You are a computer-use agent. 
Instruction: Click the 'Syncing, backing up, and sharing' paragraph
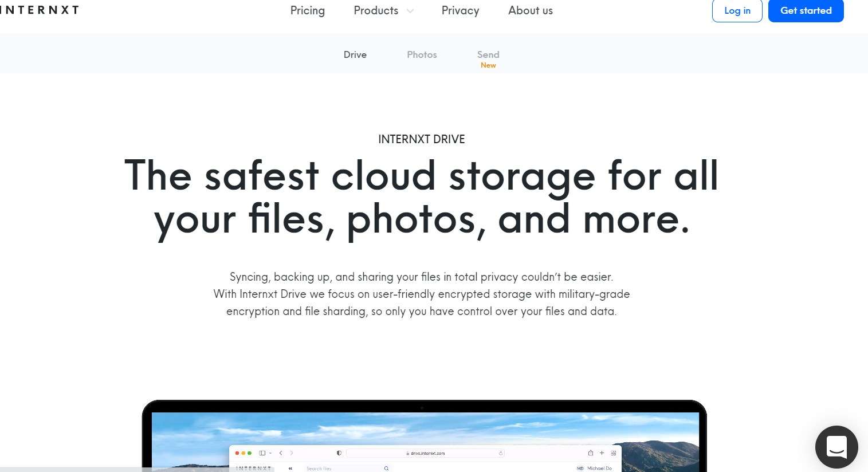click(x=422, y=294)
